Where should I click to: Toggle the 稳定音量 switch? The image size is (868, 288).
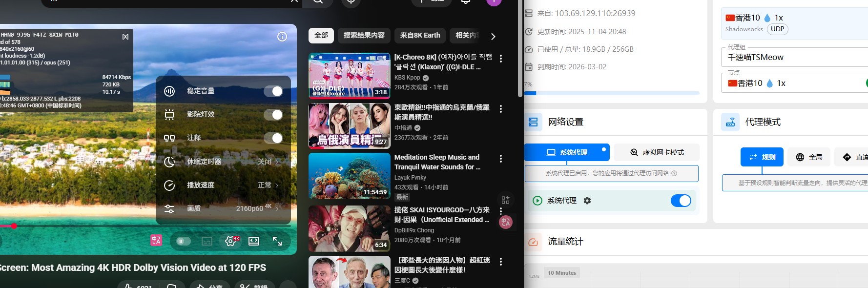[273, 91]
